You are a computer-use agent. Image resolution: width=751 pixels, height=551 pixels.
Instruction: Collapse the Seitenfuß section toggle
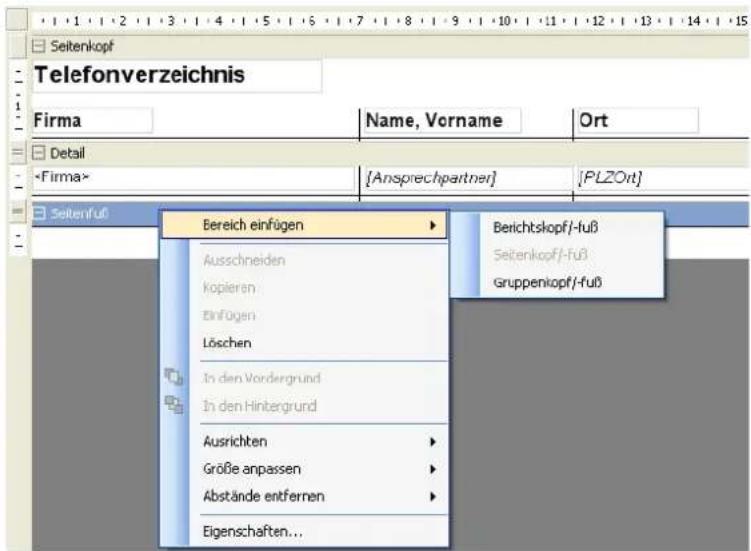click(38, 213)
